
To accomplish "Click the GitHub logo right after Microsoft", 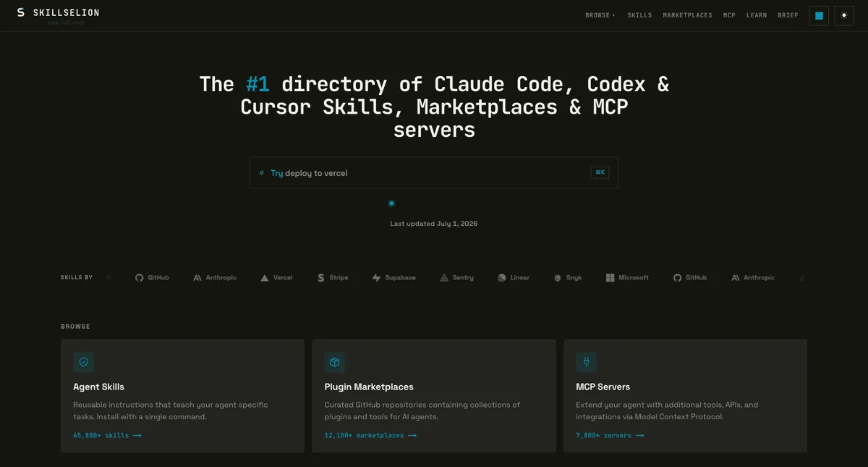I will pos(677,278).
